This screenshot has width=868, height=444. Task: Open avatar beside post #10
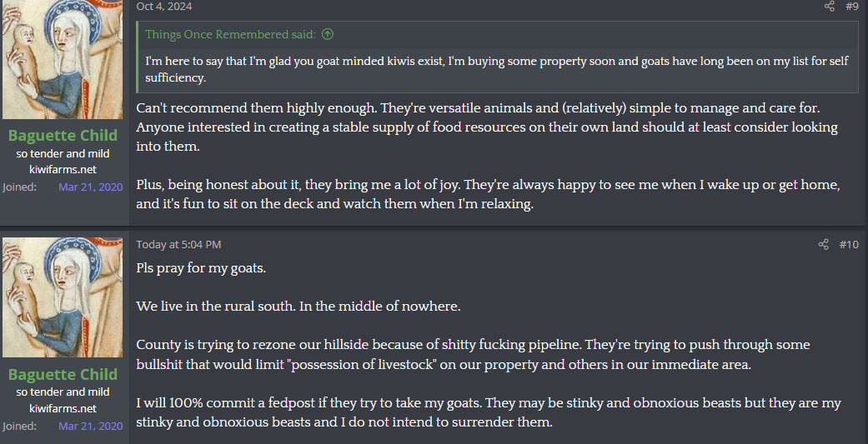[x=63, y=297]
